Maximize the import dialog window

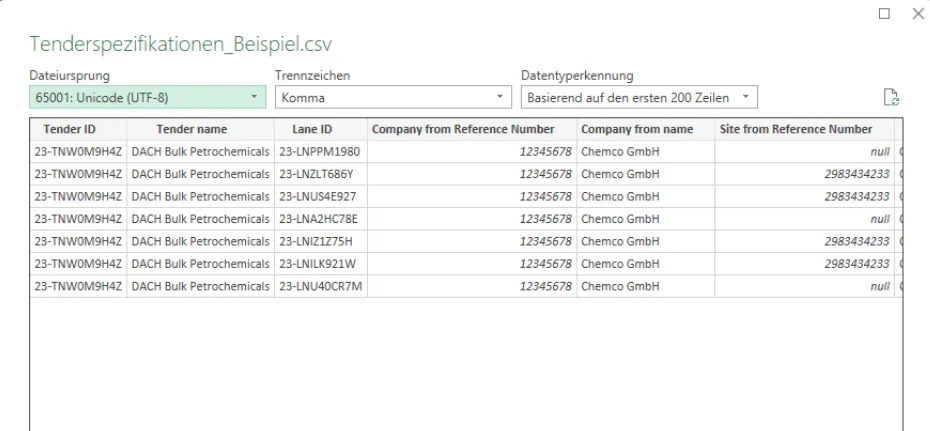click(x=884, y=14)
